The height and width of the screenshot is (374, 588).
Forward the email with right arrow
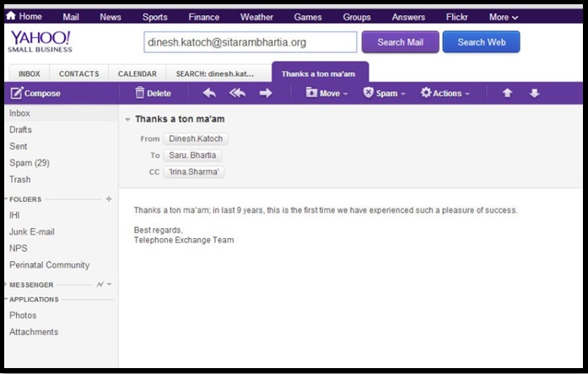coord(266,93)
